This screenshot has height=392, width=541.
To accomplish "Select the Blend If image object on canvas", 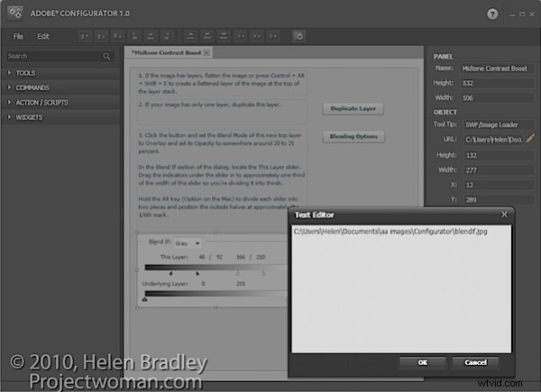I will pos(212,270).
